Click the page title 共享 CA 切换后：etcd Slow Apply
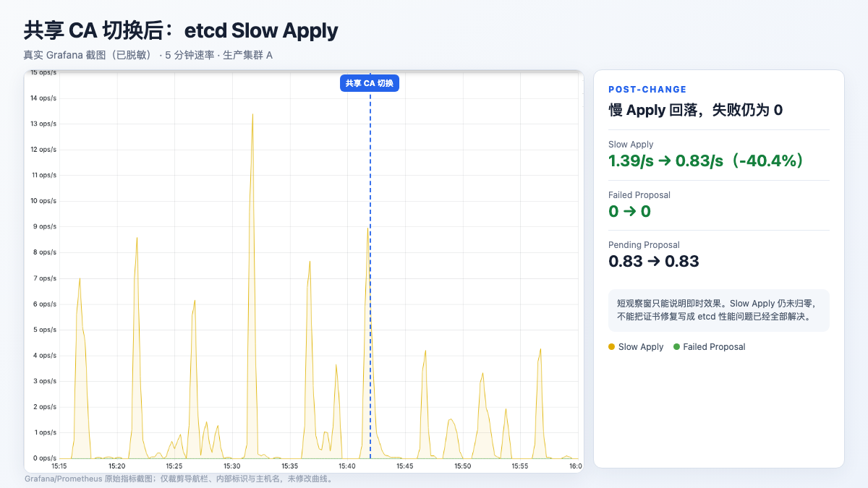 (181, 30)
